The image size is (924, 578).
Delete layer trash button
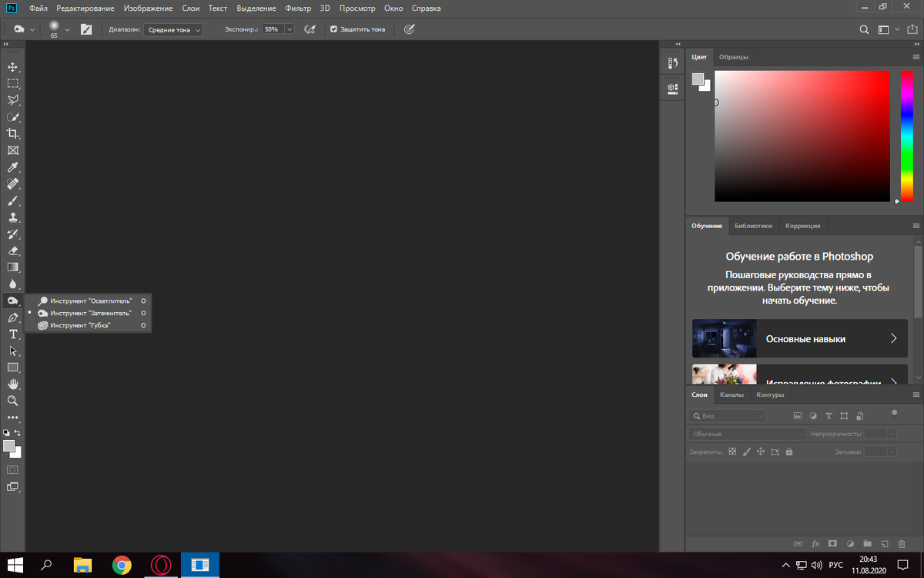[x=902, y=543]
